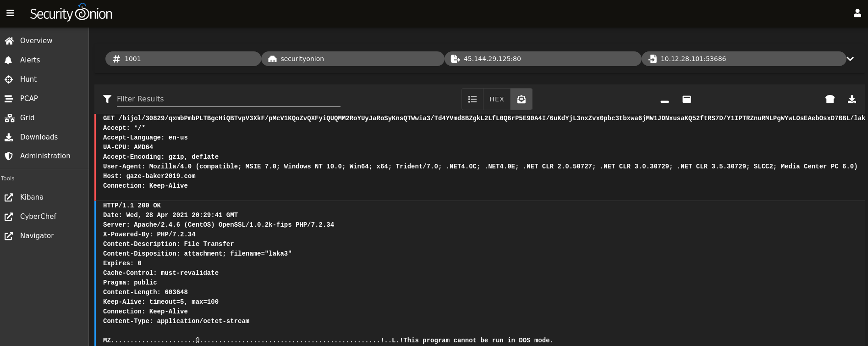Click the Host: gaze-baker2019.com line
868x346 pixels.
tap(149, 176)
